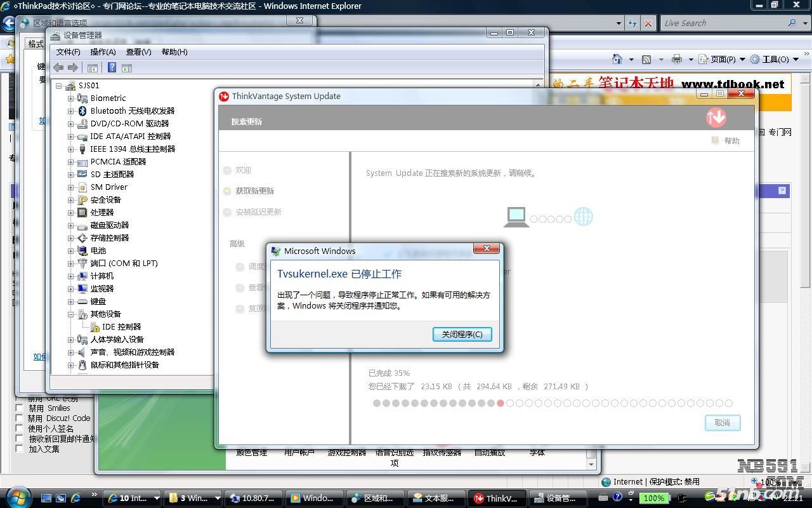Click the download progress dots bar

[552, 403]
